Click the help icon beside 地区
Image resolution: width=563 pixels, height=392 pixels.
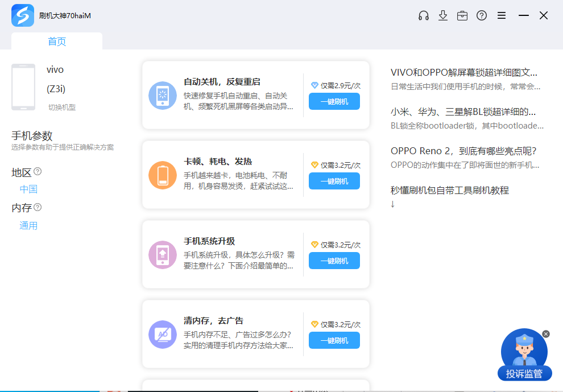click(38, 171)
